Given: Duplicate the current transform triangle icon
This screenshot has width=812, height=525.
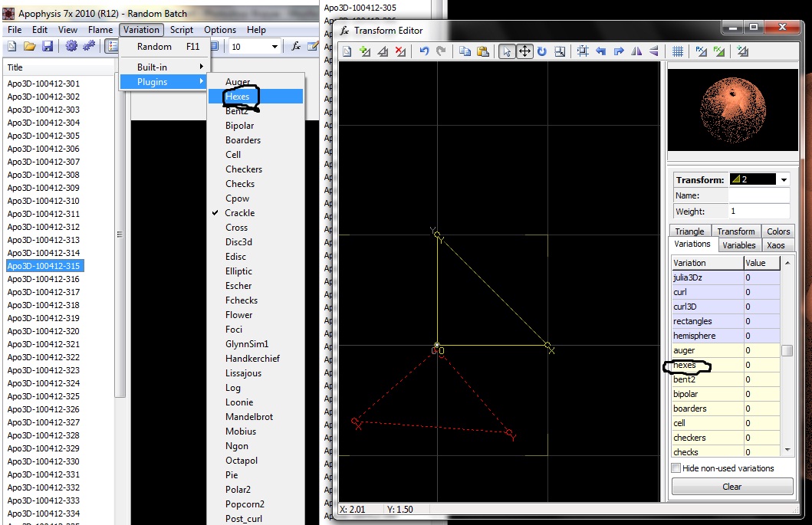Looking at the screenshot, I should (x=383, y=51).
